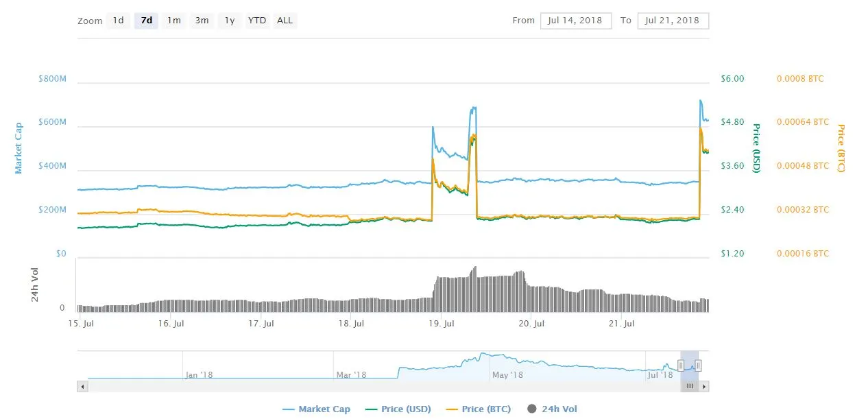This screenshot has width=868, height=419.
Task: Click the $1.20 USD price axis label
Action: click(732, 254)
